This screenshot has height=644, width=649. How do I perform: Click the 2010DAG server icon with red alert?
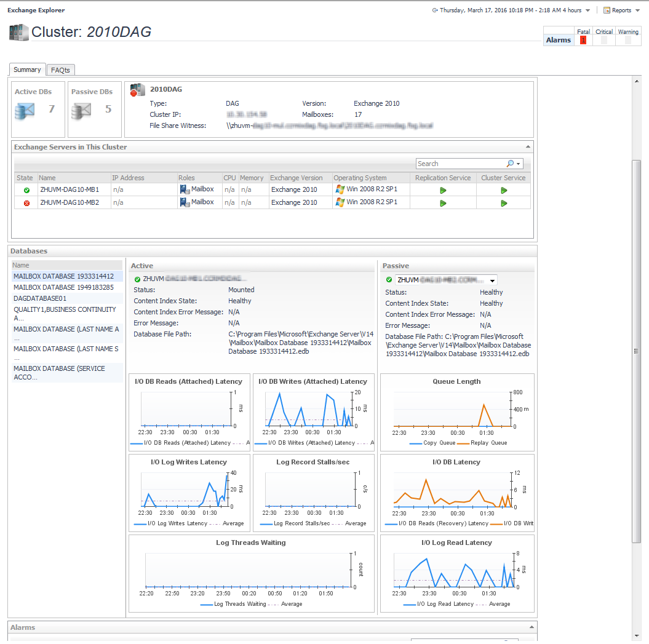pyautogui.click(x=137, y=90)
